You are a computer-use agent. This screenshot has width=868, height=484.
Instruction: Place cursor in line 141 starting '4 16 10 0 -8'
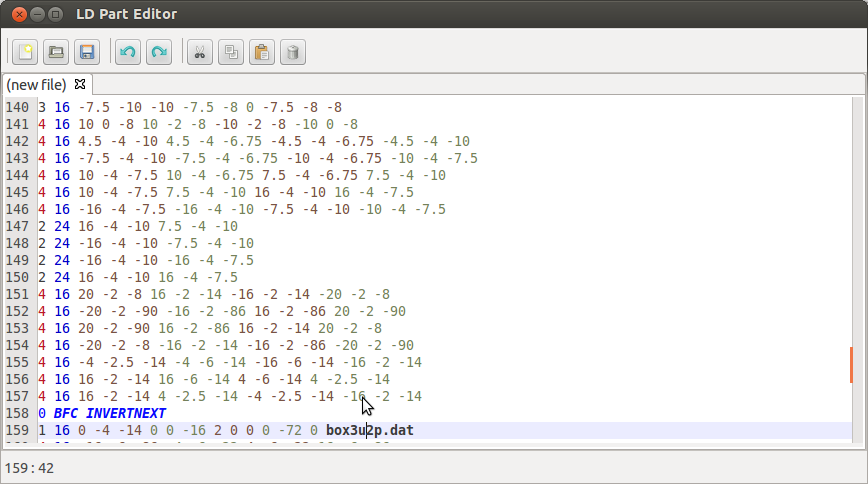click(198, 124)
